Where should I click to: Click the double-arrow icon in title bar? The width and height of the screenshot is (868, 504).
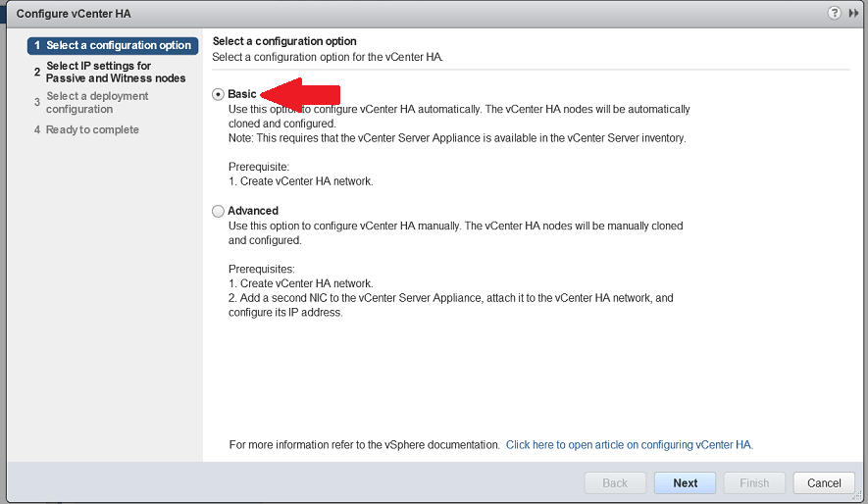(x=853, y=13)
